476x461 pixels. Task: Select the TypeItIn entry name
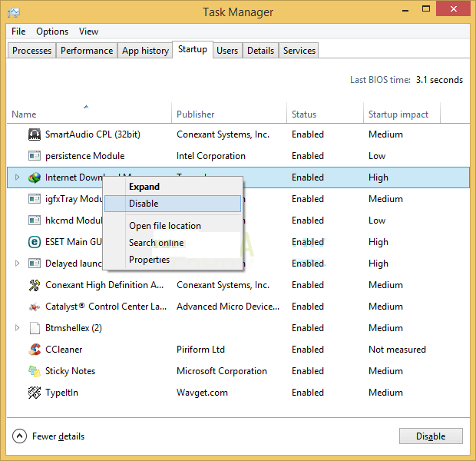pos(61,393)
